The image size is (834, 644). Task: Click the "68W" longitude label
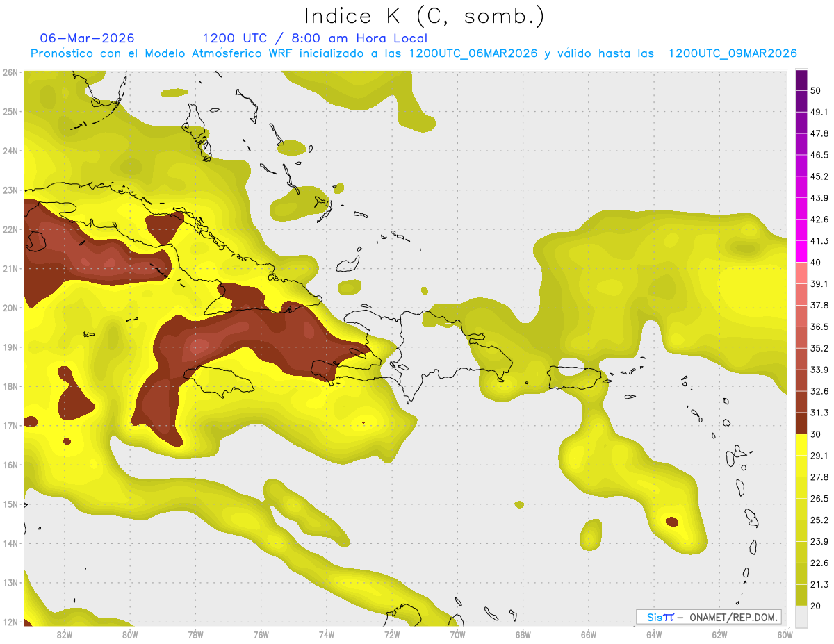point(523,635)
